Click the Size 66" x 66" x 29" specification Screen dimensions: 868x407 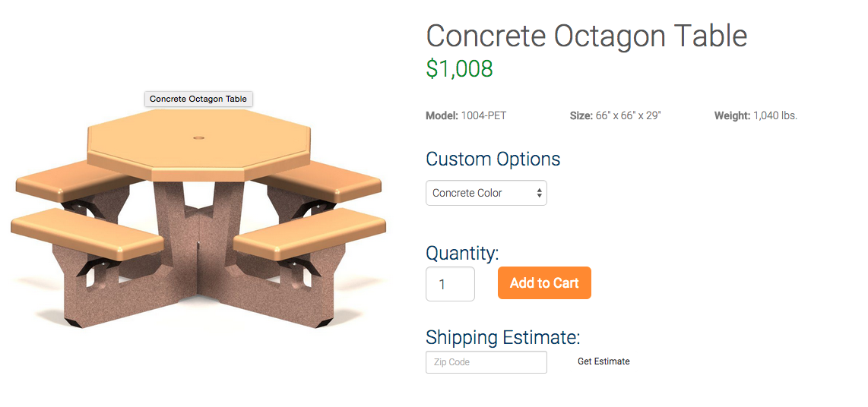616,116
